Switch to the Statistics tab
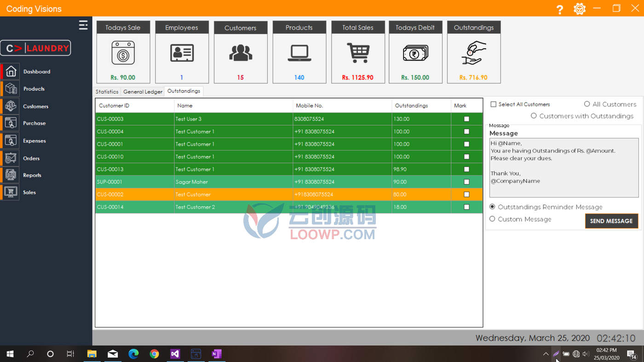The width and height of the screenshot is (644, 362). coord(107,92)
